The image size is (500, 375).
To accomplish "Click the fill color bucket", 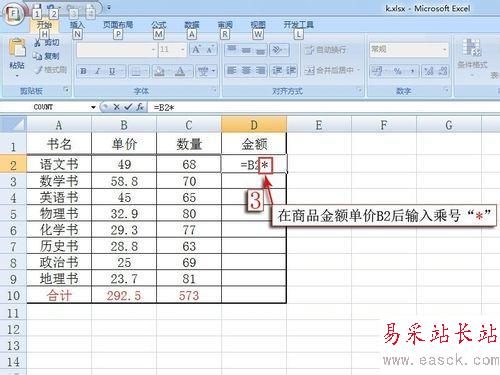I will pos(159,71).
